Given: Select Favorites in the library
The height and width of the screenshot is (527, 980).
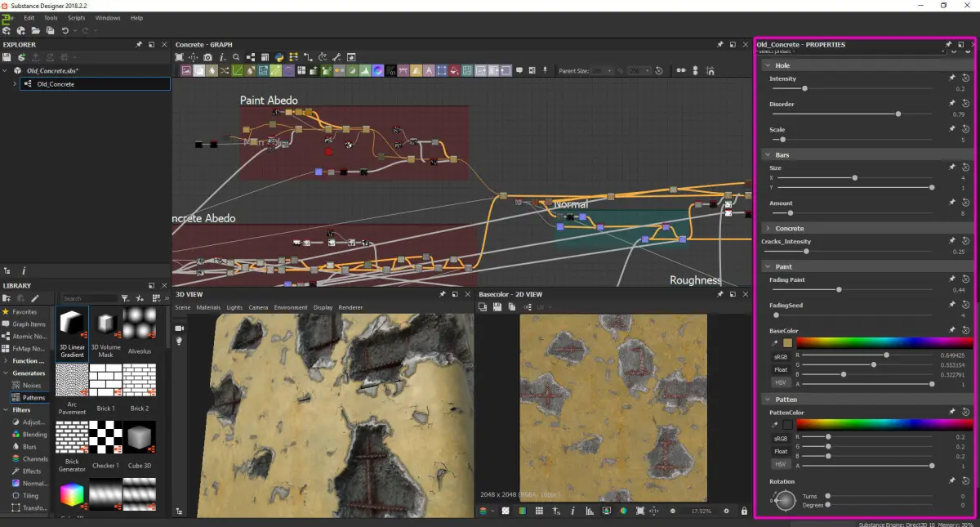Looking at the screenshot, I should (x=24, y=311).
